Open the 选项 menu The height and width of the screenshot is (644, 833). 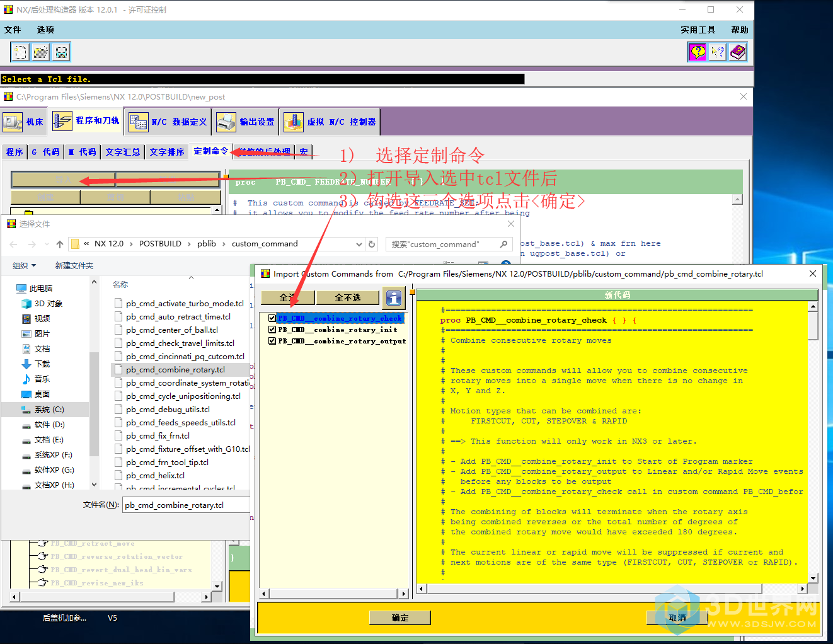pos(45,30)
